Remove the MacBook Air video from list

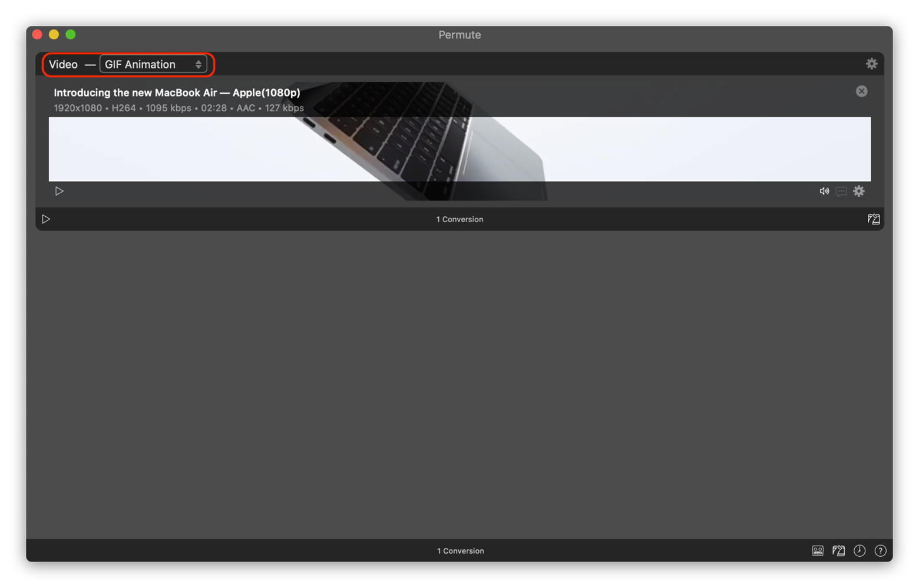point(861,91)
